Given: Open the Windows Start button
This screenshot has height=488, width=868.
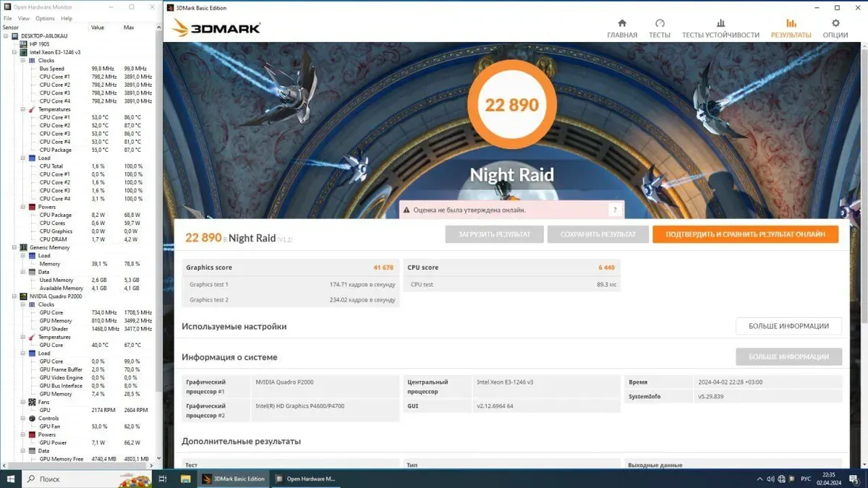Looking at the screenshot, I should click(x=11, y=479).
